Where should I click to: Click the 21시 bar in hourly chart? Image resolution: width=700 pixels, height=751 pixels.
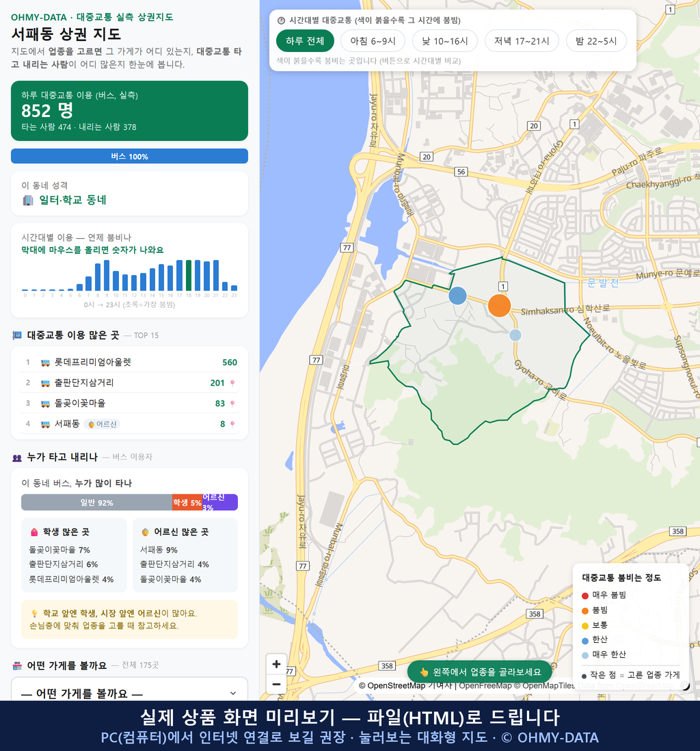(x=216, y=276)
